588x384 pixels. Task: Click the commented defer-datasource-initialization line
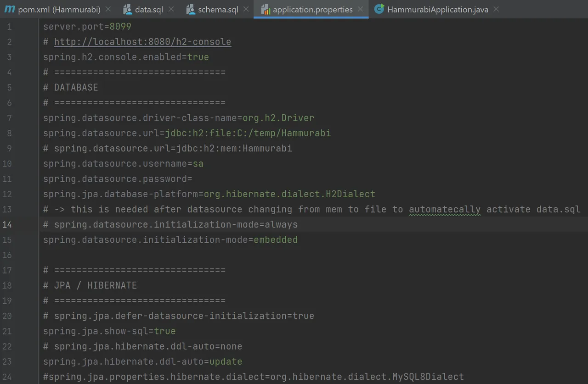pyautogui.click(x=179, y=316)
